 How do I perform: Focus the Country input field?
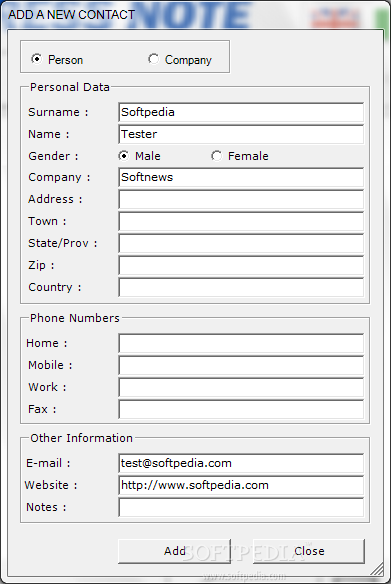coord(241,287)
